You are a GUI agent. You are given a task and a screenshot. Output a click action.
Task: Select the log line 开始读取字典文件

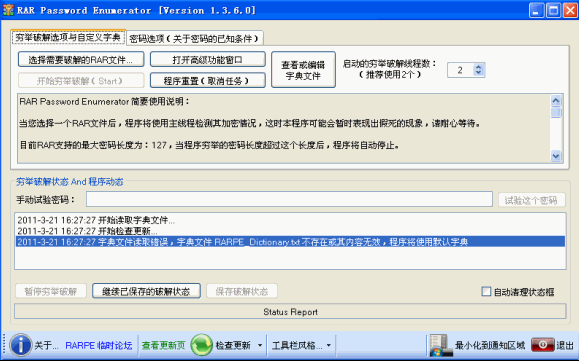click(290, 220)
